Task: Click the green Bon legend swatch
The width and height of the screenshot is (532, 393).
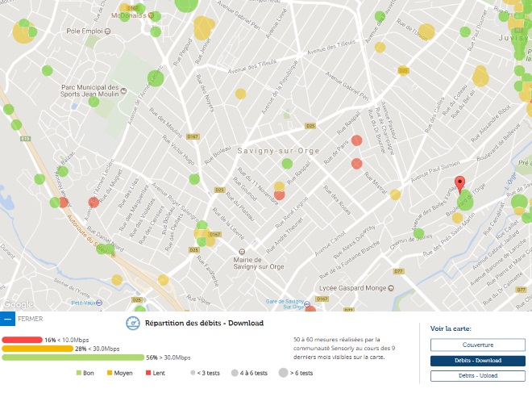Action: [x=79, y=374]
